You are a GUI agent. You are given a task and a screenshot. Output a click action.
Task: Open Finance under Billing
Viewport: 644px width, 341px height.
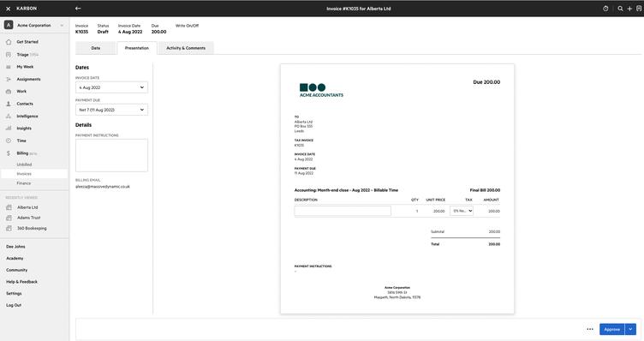24,183
